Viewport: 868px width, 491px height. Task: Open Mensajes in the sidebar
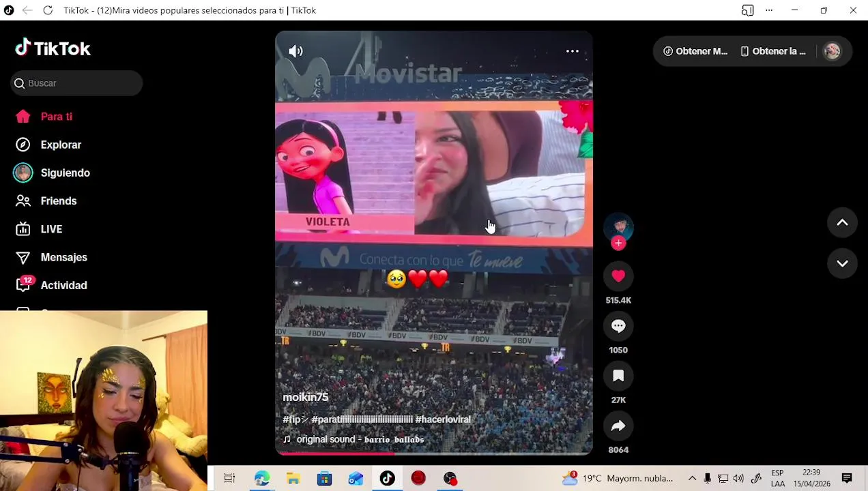(x=52, y=257)
